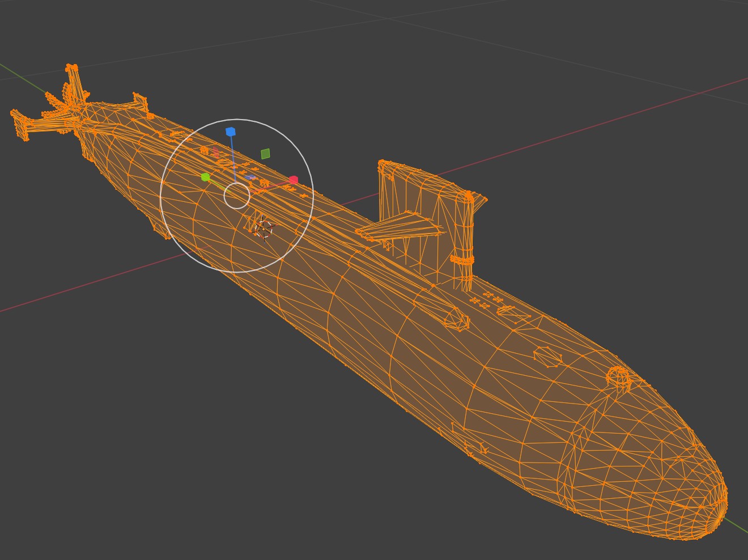The height and width of the screenshot is (560, 748).
Task: Grab the blue Z-axis scale handle cube
Action: 231,132
